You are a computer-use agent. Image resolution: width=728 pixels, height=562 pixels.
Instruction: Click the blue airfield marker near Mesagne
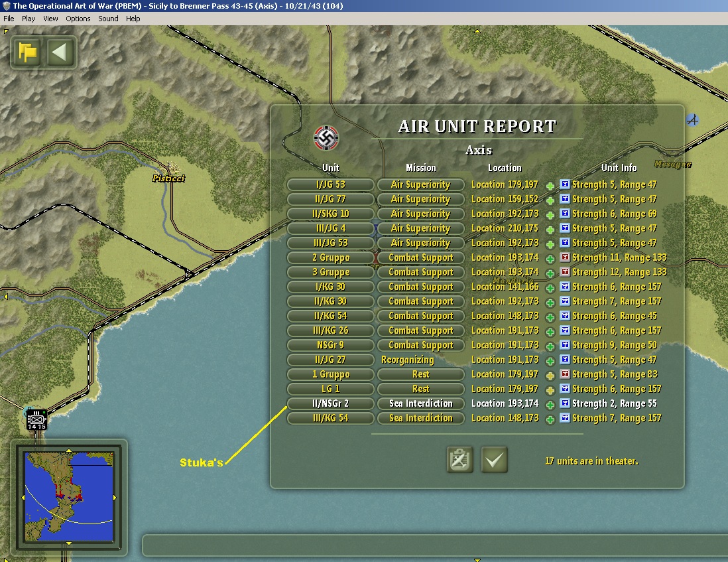coord(693,120)
